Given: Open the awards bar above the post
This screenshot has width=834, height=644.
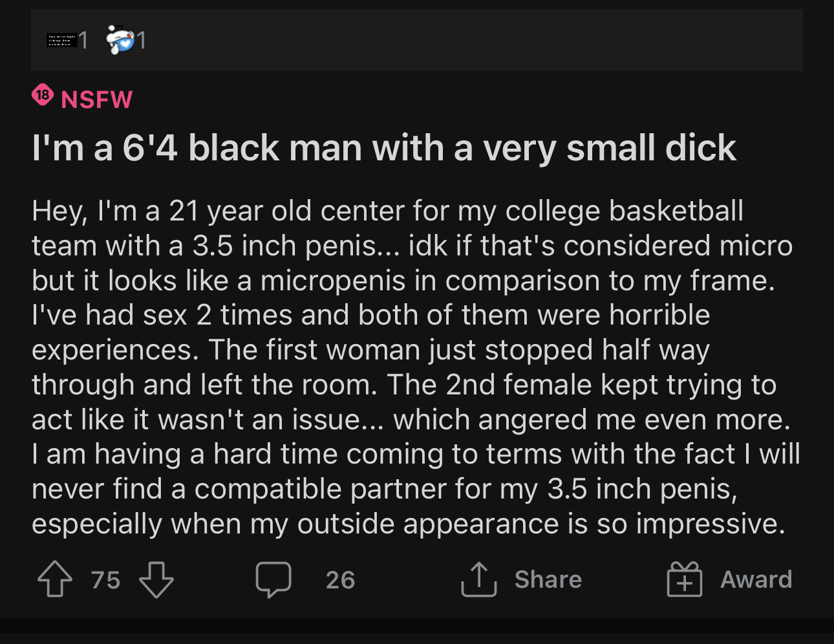Looking at the screenshot, I should pyautogui.click(x=417, y=40).
